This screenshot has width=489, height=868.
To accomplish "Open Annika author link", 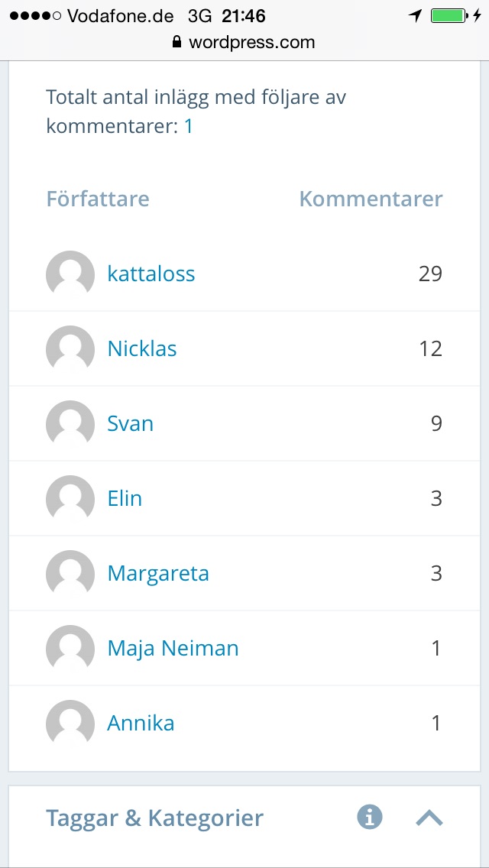I will click(x=141, y=723).
